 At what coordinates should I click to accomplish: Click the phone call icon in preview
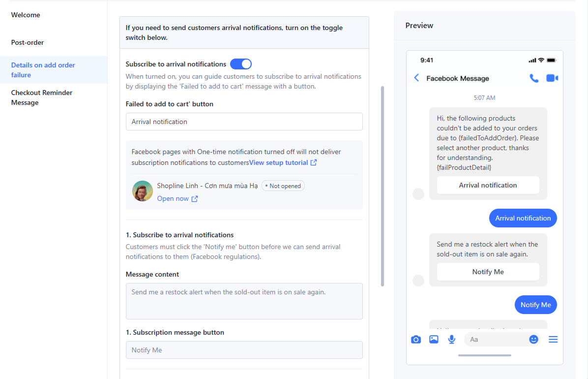tap(534, 78)
